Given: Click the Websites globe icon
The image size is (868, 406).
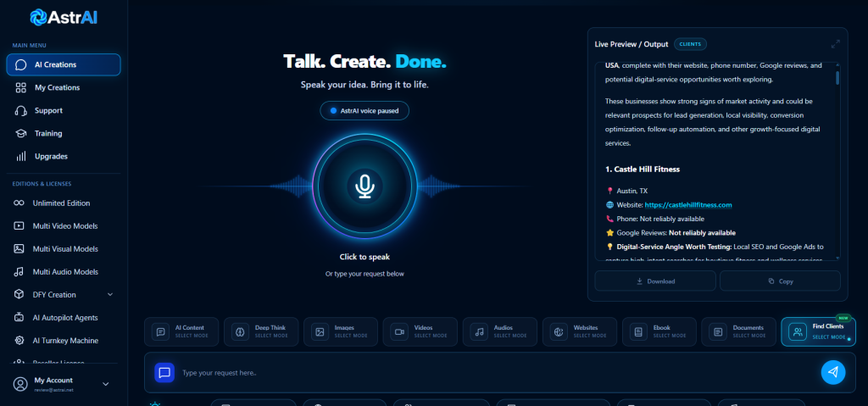Looking at the screenshot, I should point(559,332).
